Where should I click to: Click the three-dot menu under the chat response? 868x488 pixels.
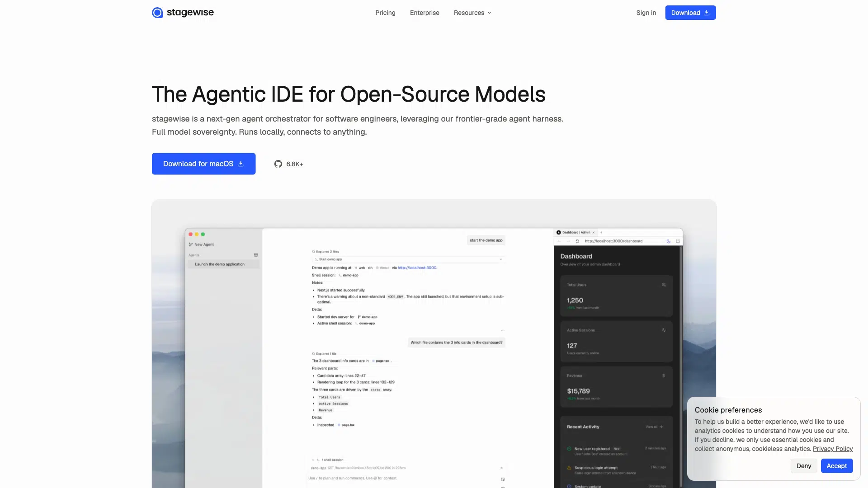point(502,330)
